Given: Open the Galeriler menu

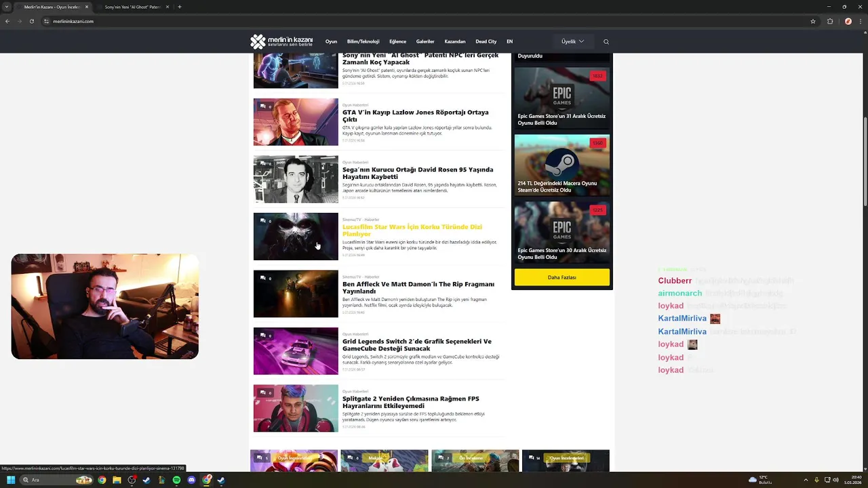Looking at the screenshot, I should pyautogui.click(x=425, y=41).
